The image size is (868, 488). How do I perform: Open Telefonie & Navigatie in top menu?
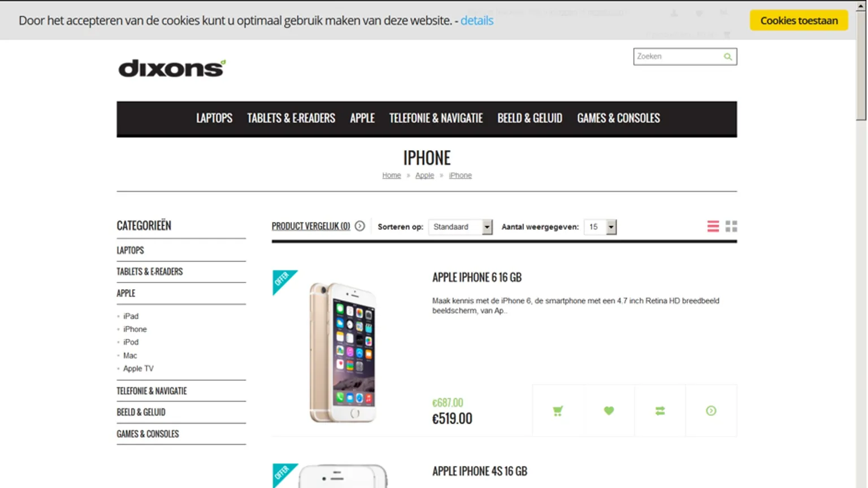click(436, 118)
